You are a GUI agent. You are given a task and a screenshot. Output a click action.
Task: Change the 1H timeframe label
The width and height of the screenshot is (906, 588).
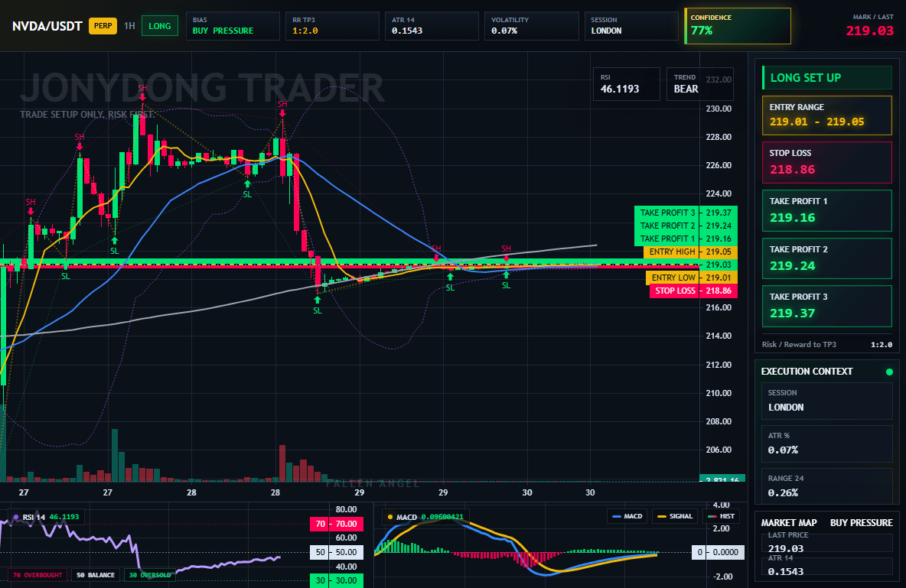(x=129, y=26)
